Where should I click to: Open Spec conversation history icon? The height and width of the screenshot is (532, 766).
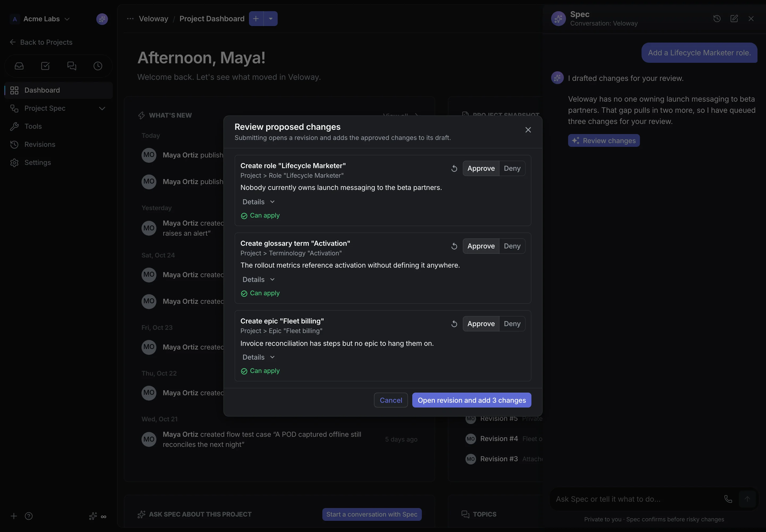[717, 19]
